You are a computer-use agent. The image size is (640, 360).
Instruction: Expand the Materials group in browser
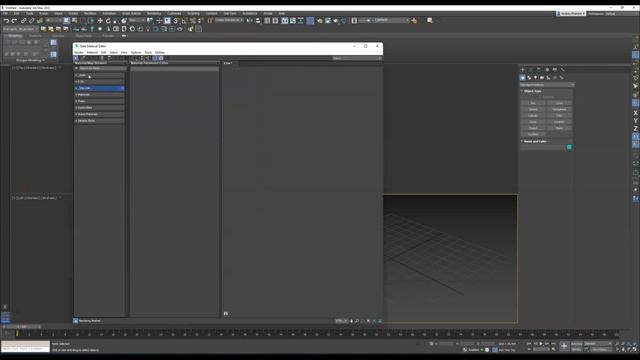[99, 95]
